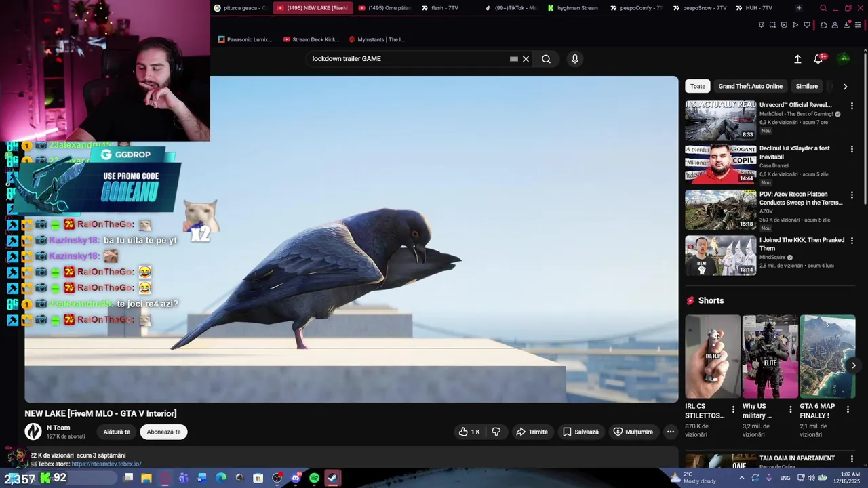Bookmark this page with the heart icon
This screenshot has height=488, width=868.
807,25
